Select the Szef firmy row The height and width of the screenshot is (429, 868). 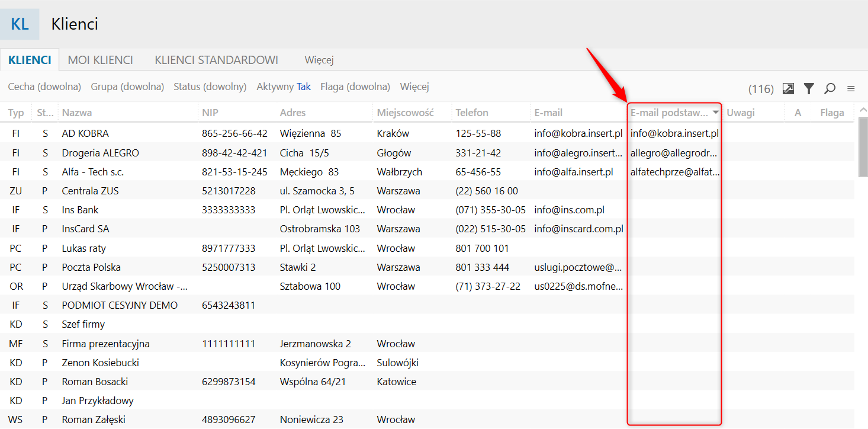point(427,324)
